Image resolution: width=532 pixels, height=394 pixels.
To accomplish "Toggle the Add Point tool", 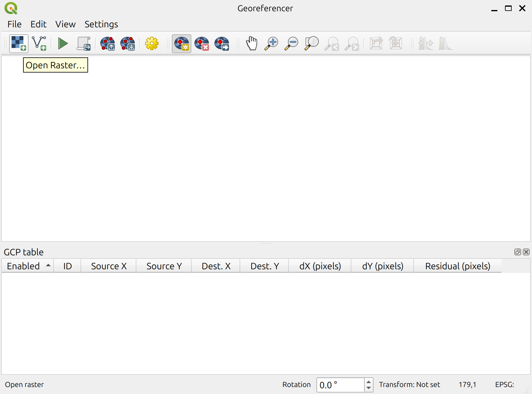I will (x=181, y=44).
